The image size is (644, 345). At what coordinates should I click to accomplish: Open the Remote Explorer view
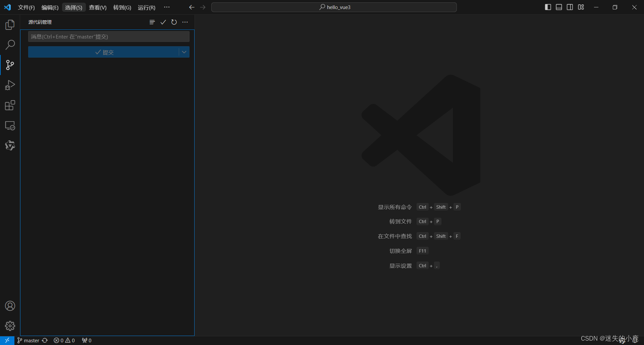(x=10, y=126)
